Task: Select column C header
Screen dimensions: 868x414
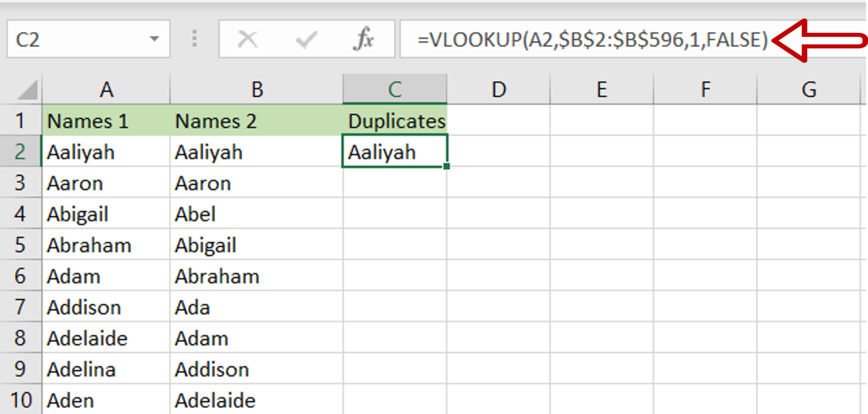Action: click(394, 89)
